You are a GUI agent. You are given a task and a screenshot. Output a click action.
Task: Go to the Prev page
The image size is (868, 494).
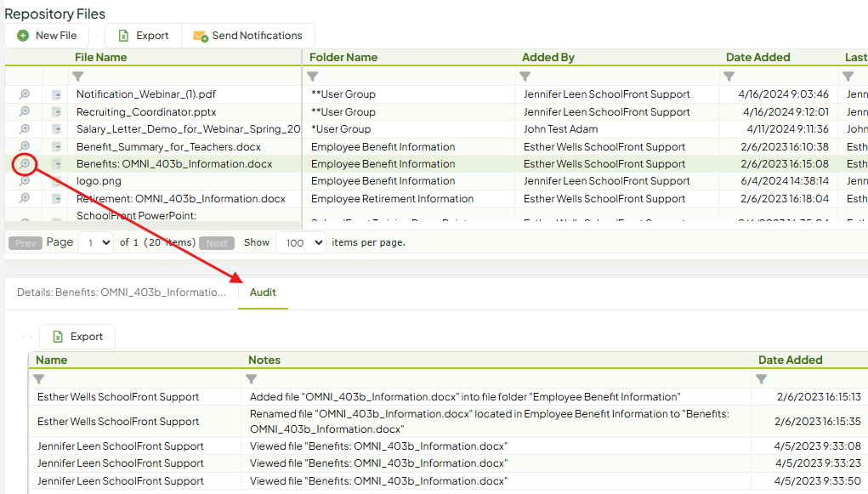pyautogui.click(x=26, y=243)
